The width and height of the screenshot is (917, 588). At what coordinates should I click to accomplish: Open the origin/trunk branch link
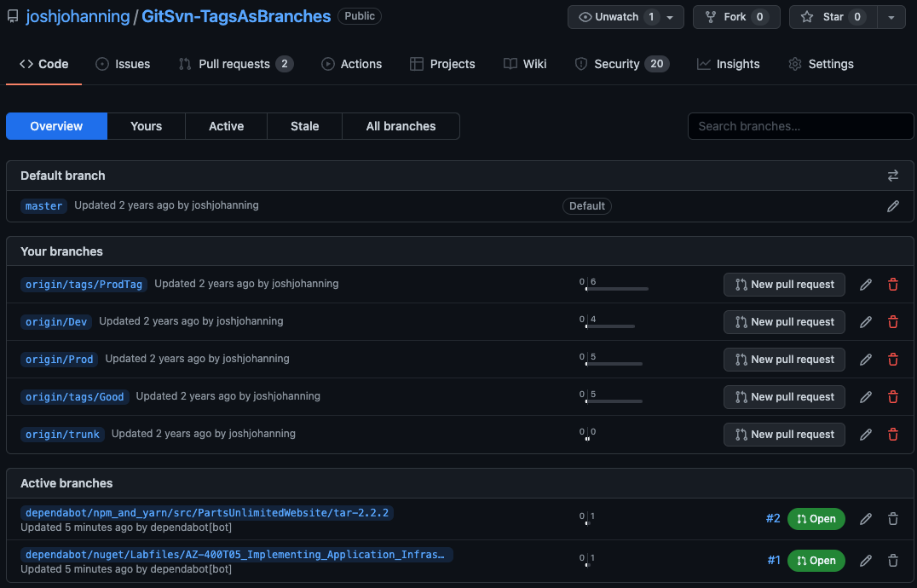62,435
